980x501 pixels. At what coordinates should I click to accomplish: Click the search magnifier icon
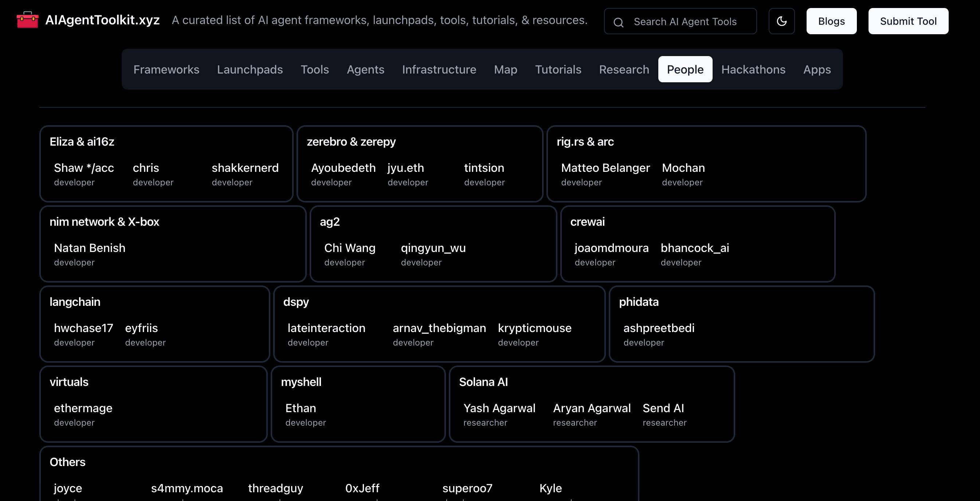pyautogui.click(x=619, y=23)
